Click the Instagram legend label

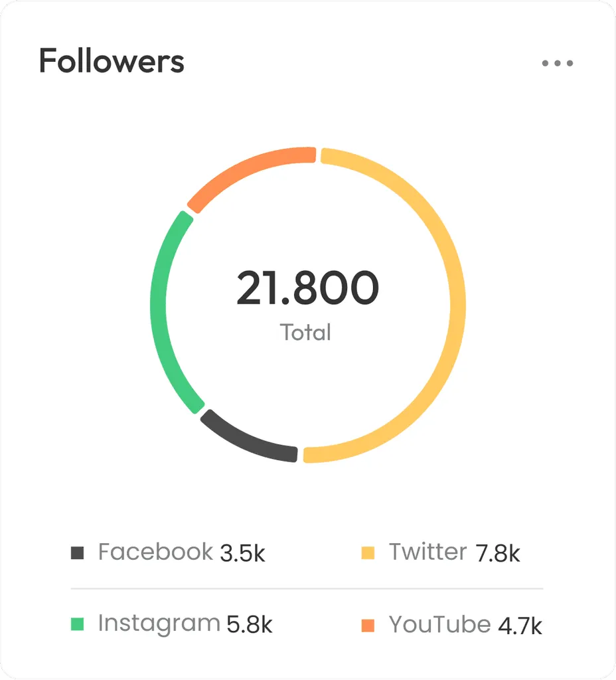pyautogui.click(x=159, y=624)
